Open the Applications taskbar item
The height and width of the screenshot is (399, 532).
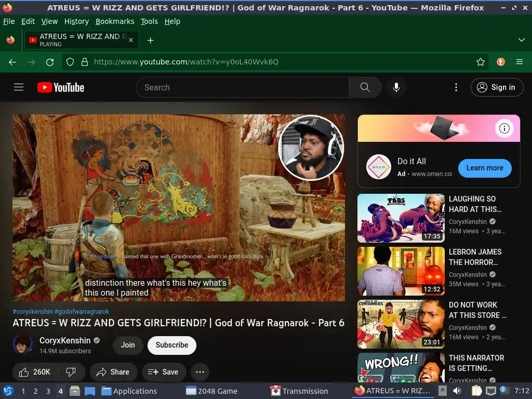129,391
